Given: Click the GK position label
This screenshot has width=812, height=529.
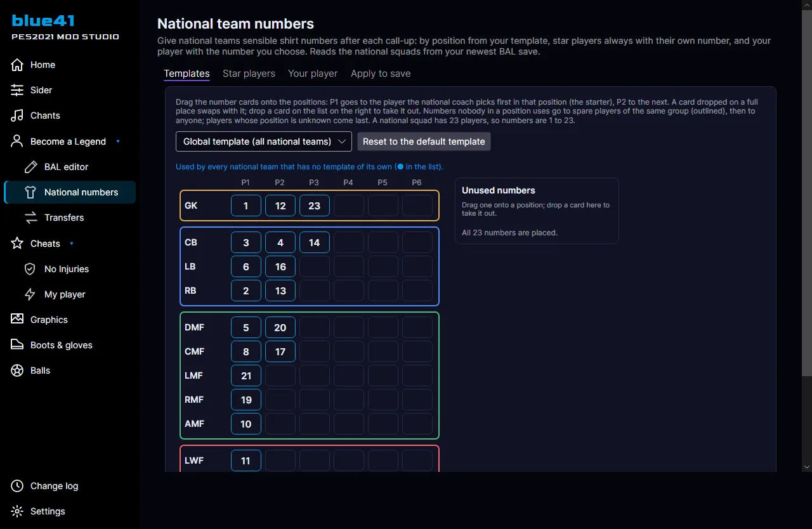Looking at the screenshot, I should point(191,206).
